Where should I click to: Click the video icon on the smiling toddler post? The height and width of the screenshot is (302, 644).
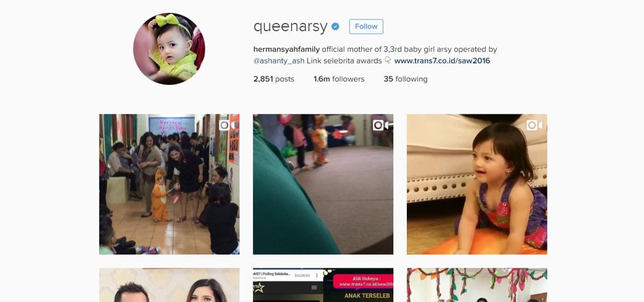(535, 125)
